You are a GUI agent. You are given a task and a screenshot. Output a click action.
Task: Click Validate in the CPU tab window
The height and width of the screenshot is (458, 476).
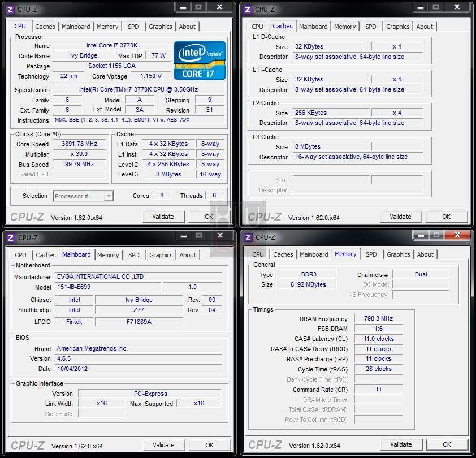point(163,217)
